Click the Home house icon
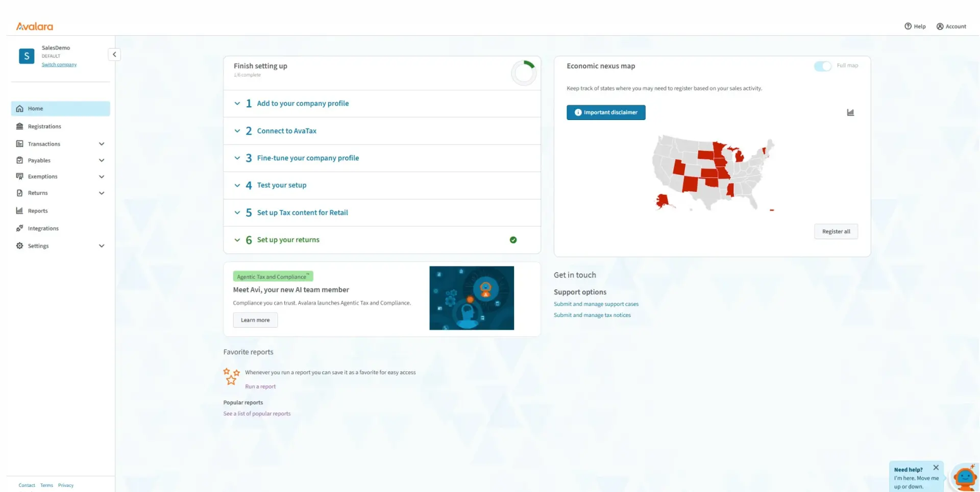980x492 pixels. [x=19, y=108]
